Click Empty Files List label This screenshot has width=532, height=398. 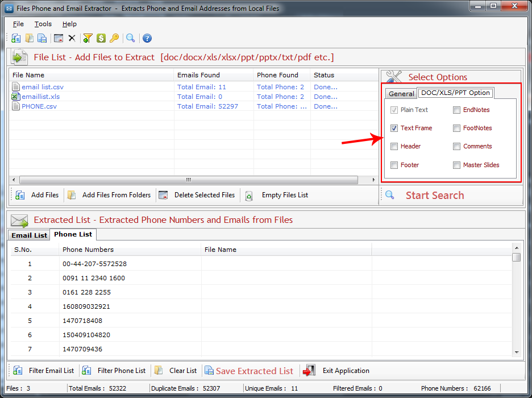[285, 195]
